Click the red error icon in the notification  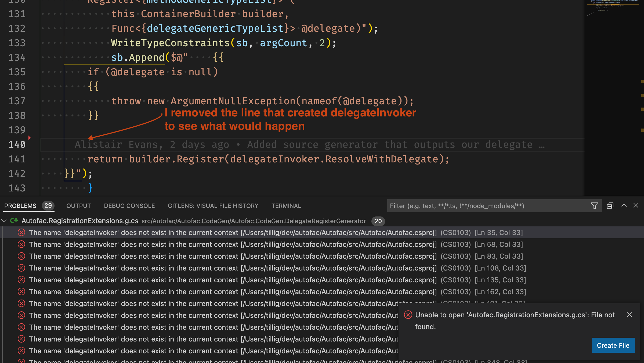tap(408, 315)
